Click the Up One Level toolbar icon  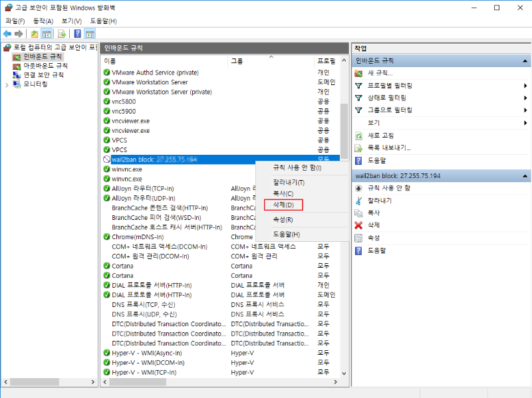(x=35, y=34)
